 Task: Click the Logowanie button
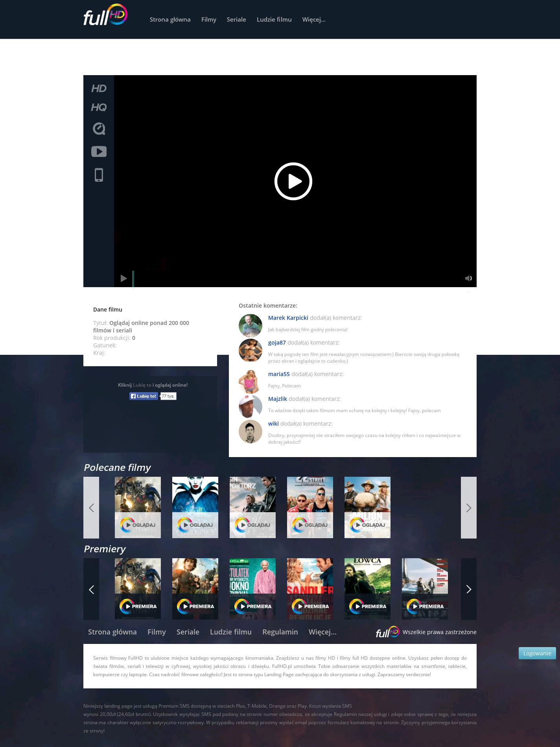pos(537,653)
